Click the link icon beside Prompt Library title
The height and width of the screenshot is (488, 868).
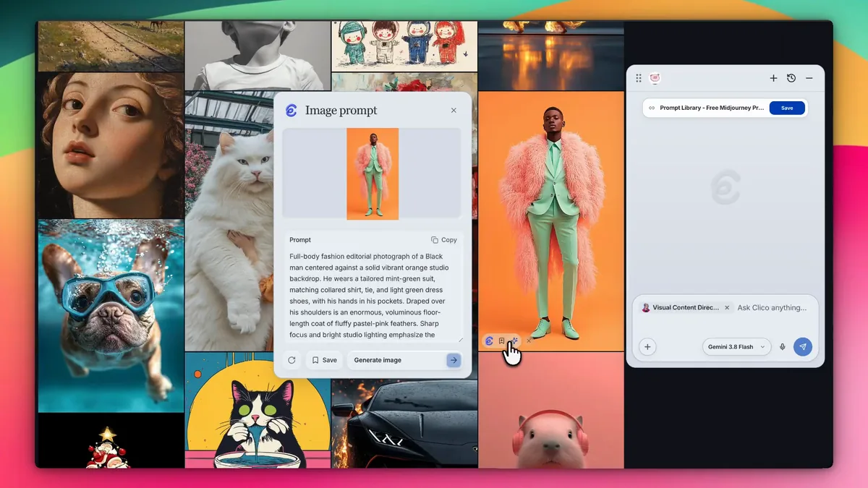coord(652,108)
